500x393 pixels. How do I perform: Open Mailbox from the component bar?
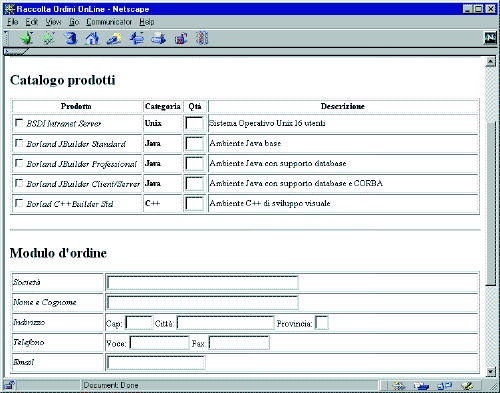pos(421,386)
